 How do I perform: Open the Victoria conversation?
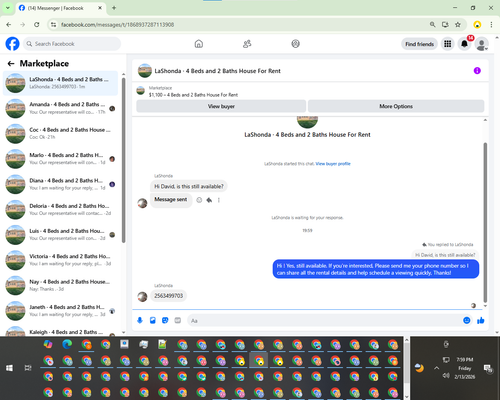click(60, 260)
